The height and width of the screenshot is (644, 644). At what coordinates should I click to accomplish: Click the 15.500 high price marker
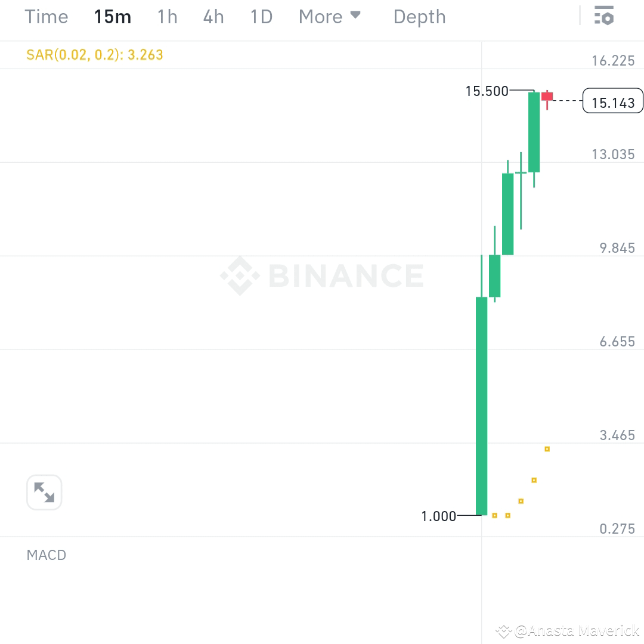(487, 91)
